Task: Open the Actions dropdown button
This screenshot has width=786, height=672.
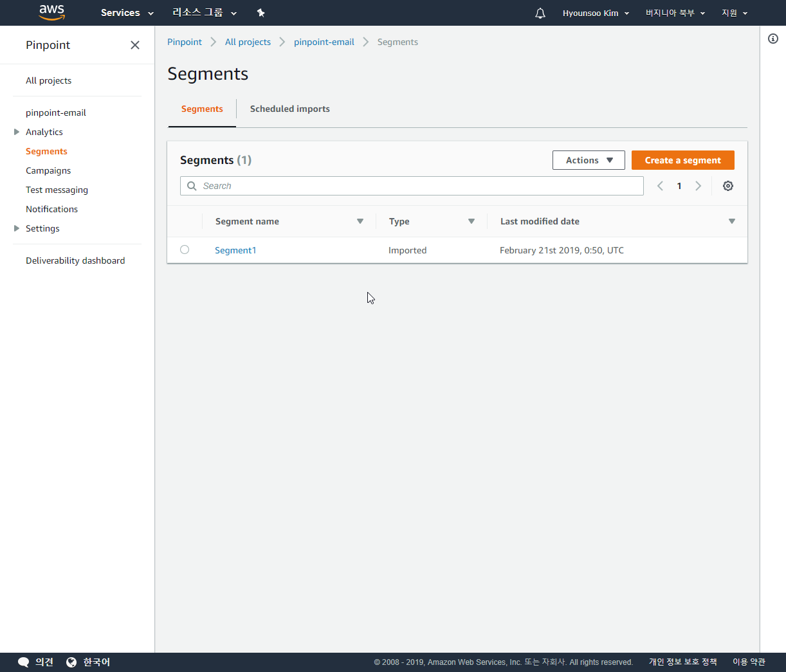Action: pos(589,160)
